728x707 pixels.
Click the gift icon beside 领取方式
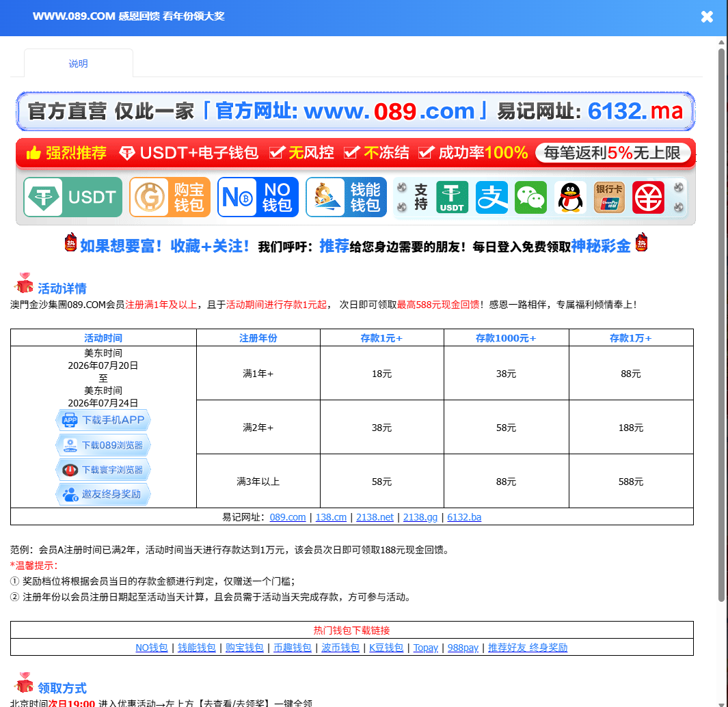24,683
